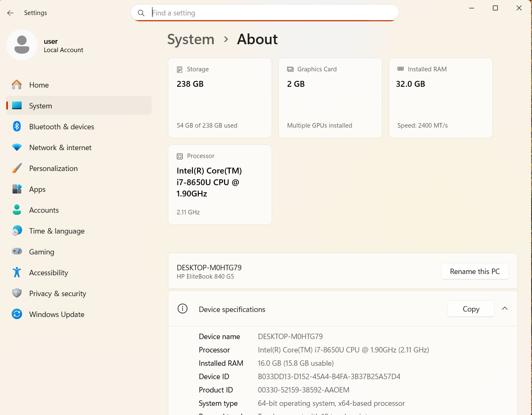Open the Gaming controller icon
This screenshot has width=532, height=415.
click(17, 252)
